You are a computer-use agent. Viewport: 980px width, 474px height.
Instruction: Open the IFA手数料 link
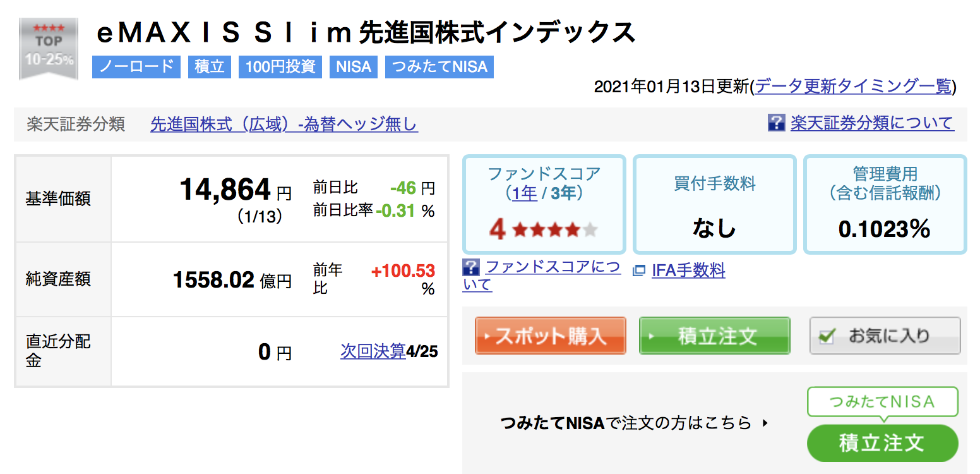[x=688, y=270]
